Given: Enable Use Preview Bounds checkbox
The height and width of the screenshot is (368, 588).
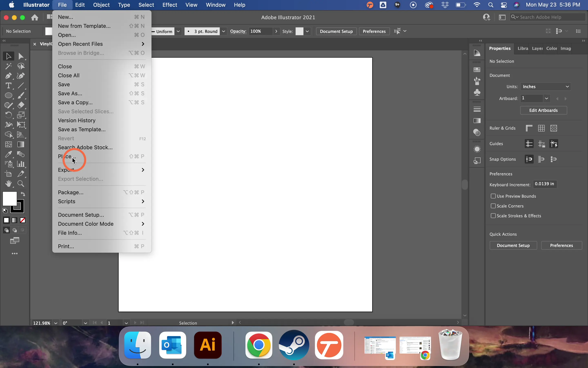Looking at the screenshot, I should (493, 196).
